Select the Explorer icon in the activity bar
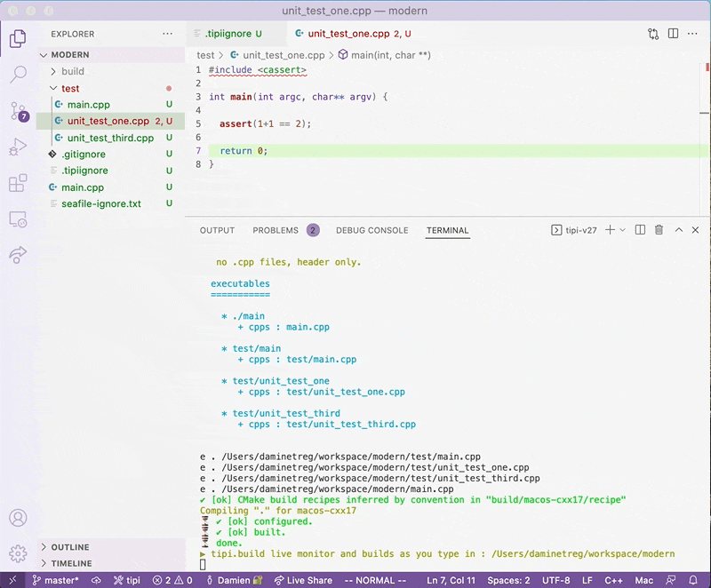 [16, 39]
